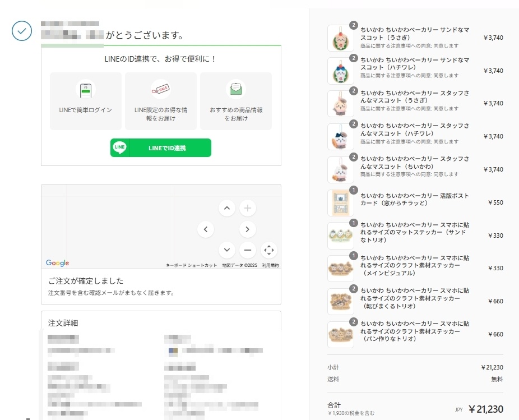The image size is (519, 420).
Task: Click the ￥550 price of the postcard
Action: coord(495,203)
